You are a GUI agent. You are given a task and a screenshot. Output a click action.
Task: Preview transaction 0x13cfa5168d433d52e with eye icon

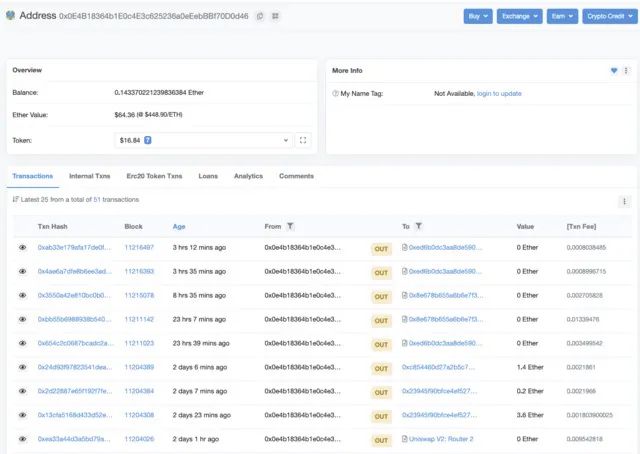[x=22, y=415]
